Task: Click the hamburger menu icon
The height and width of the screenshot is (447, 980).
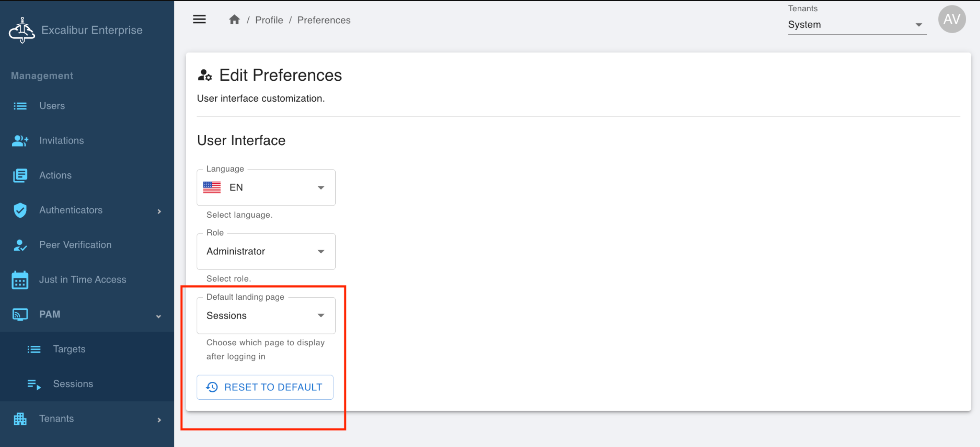Action: tap(199, 20)
